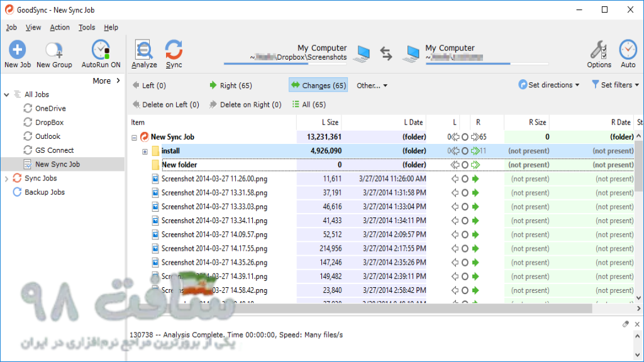The width and height of the screenshot is (644, 362).
Task: Click the log panel scrollbar up arrow
Action: pyautogui.click(x=638, y=336)
